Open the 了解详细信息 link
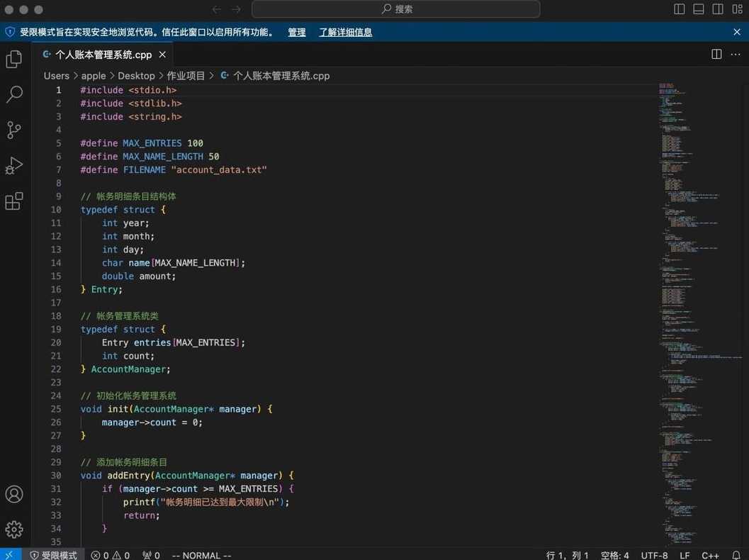 pos(345,32)
